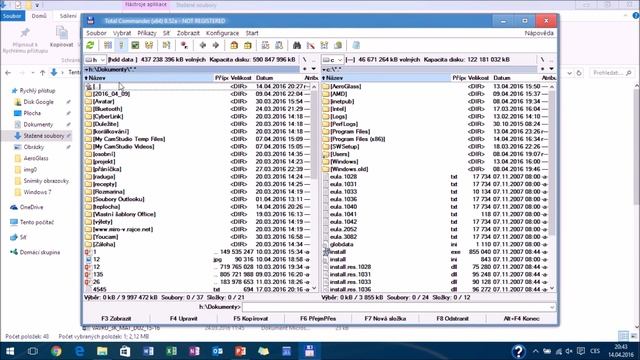Open Google Chrome from the taskbar
The image size is (640, 360).
click(x=56, y=351)
